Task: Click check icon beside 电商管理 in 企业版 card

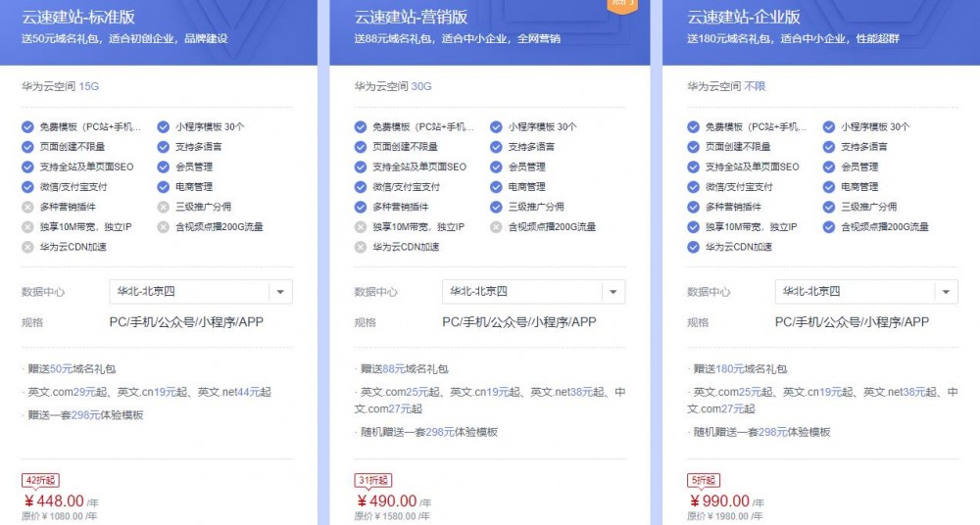Action: (830, 186)
